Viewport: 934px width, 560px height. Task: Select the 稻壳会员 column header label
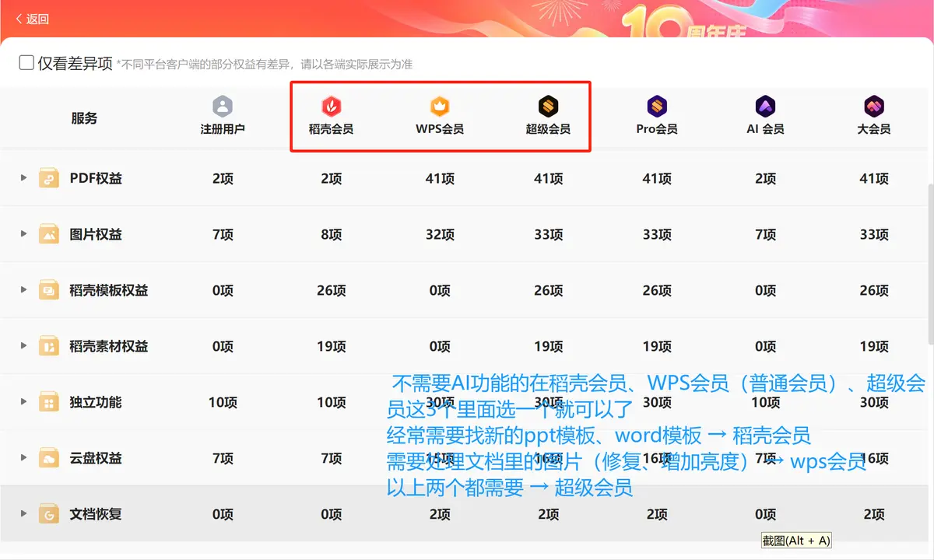(x=332, y=129)
